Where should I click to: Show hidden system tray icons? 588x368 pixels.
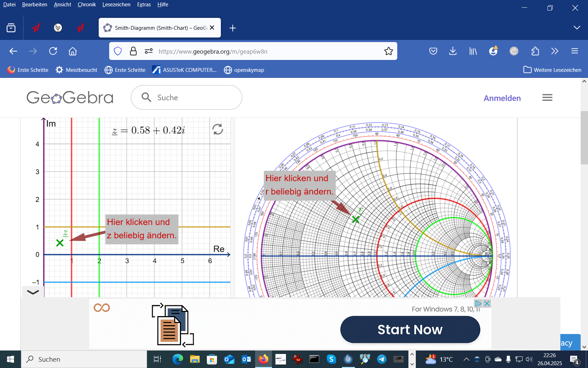[x=466, y=359]
